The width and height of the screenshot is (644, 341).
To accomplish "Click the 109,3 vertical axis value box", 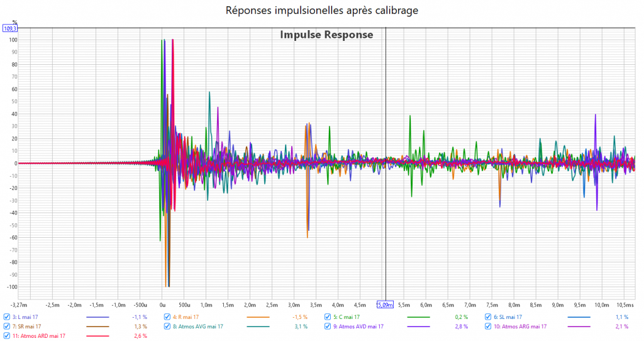I will [x=10, y=29].
